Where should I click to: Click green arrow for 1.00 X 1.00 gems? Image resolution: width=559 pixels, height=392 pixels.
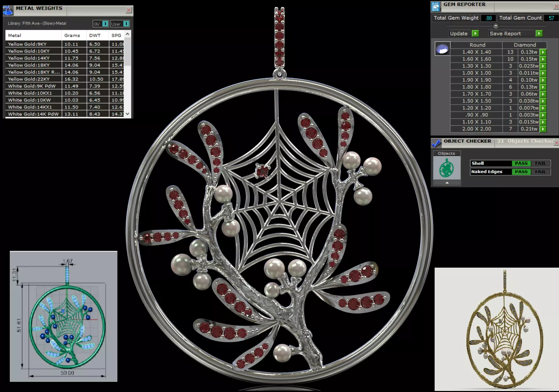(543, 73)
